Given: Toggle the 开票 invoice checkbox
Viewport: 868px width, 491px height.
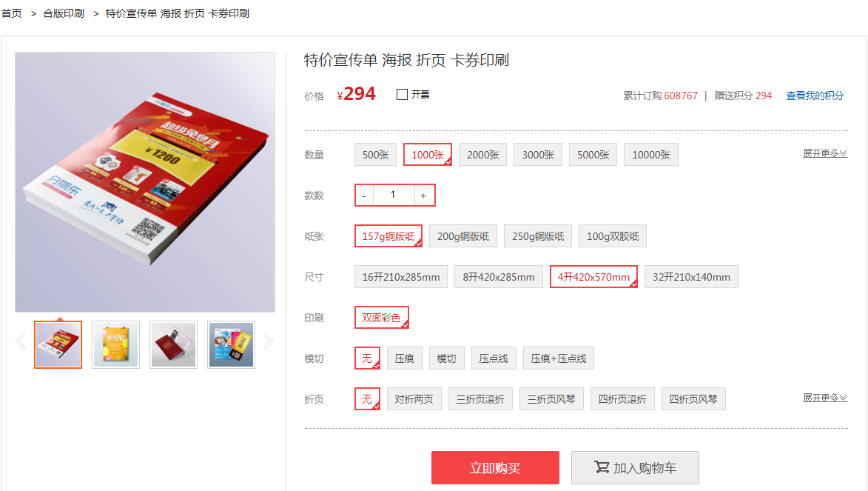Looking at the screenshot, I should pyautogui.click(x=402, y=95).
